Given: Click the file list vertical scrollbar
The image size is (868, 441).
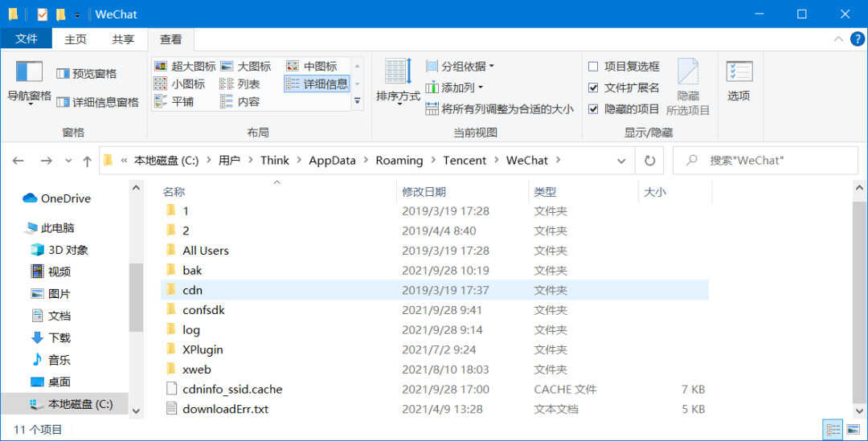Looking at the screenshot, I should 859,303.
